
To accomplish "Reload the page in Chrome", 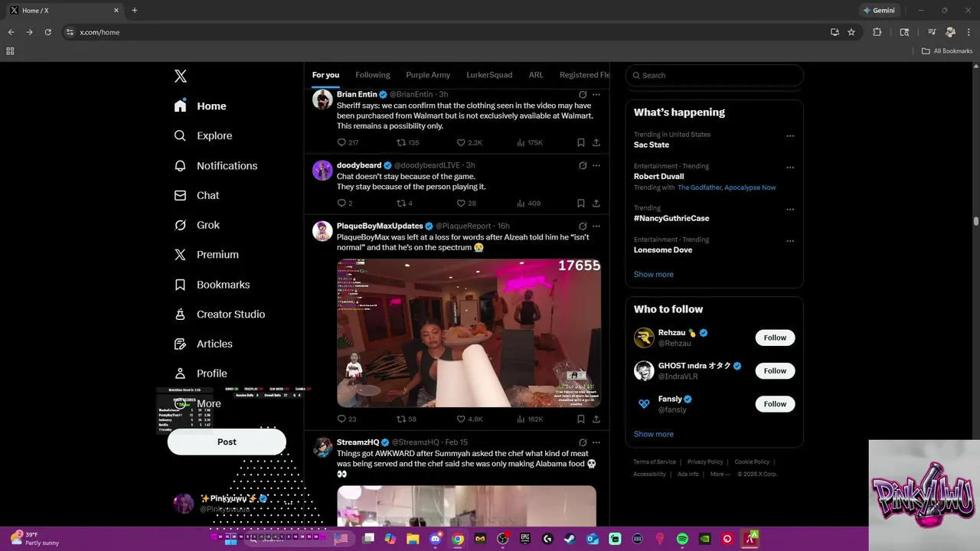I will click(x=47, y=32).
